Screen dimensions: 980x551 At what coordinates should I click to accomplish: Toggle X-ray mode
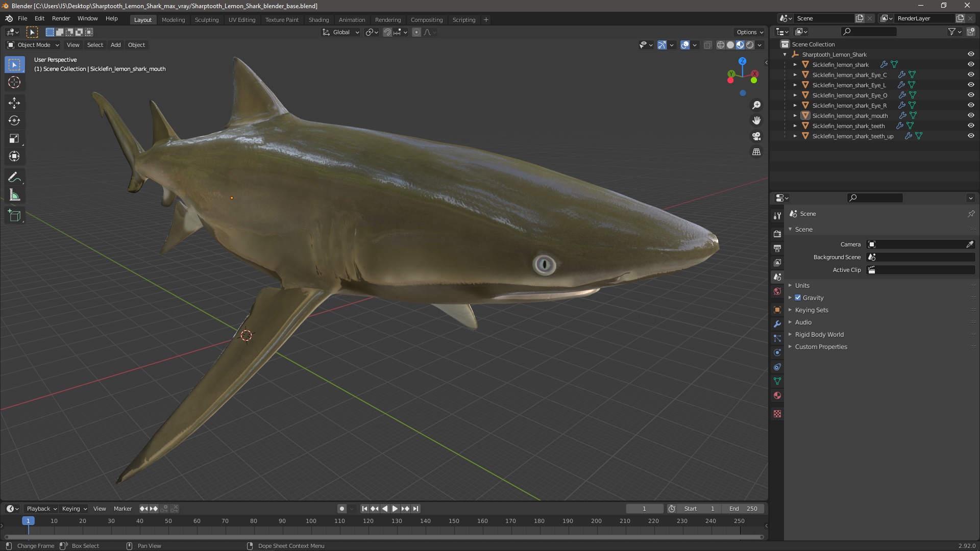[707, 45]
